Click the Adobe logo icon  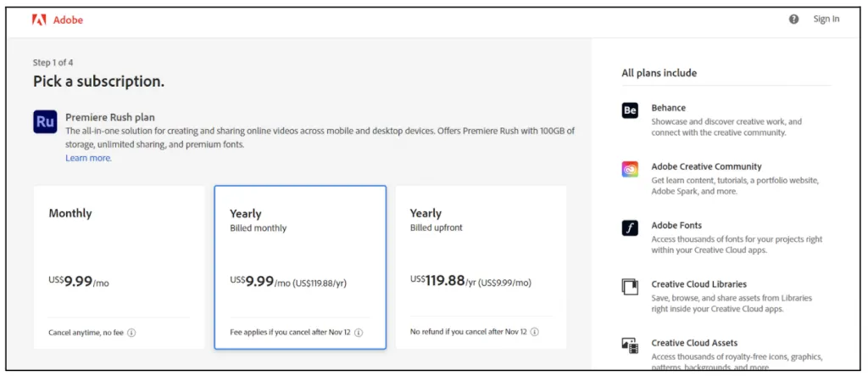pyautogui.click(x=39, y=20)
